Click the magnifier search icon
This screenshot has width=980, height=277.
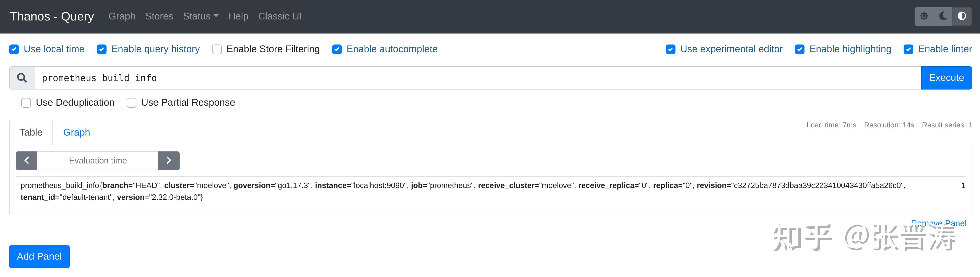click(x=22, y=78)
